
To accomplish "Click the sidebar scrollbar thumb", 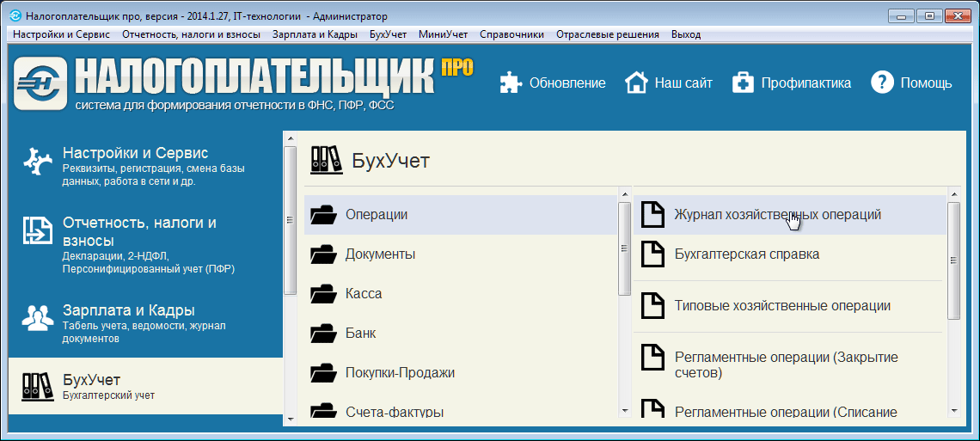I will 290,220.
